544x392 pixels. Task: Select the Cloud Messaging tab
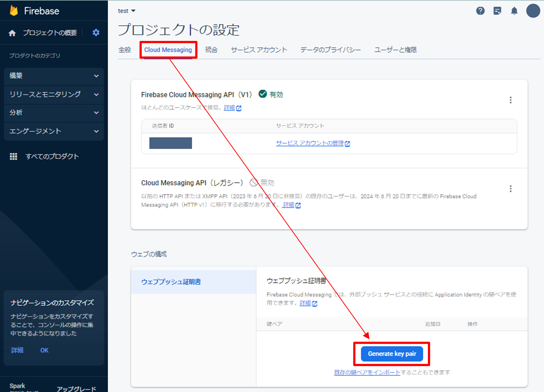click(168, 50)
